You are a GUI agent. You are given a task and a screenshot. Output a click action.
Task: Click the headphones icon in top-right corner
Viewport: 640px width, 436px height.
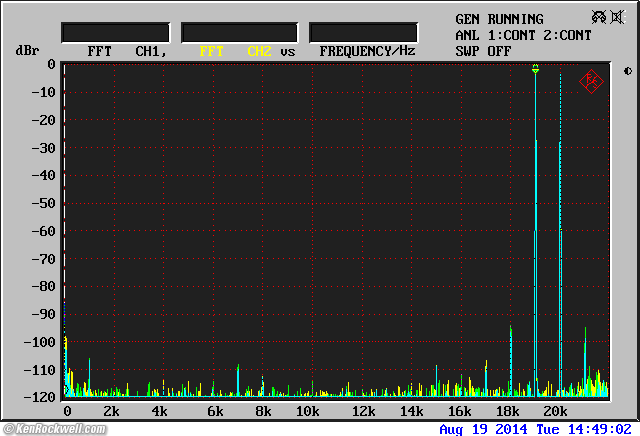[598, 17]
